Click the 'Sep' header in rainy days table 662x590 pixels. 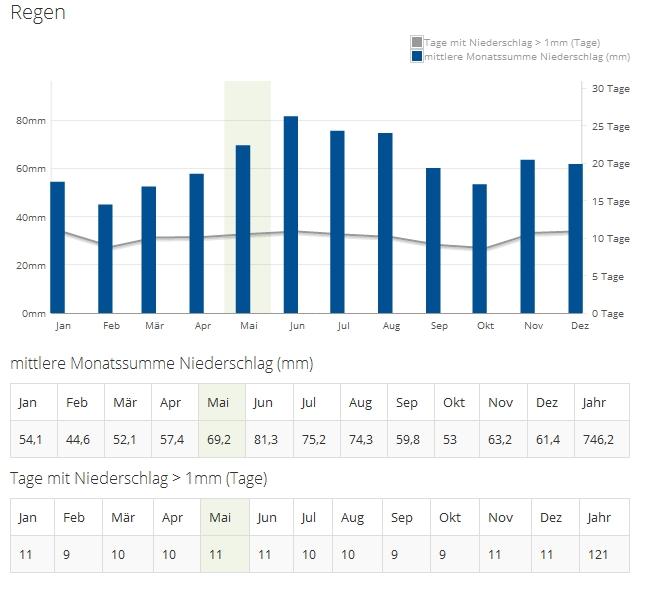pyautogui.click(x=402, y=517)
